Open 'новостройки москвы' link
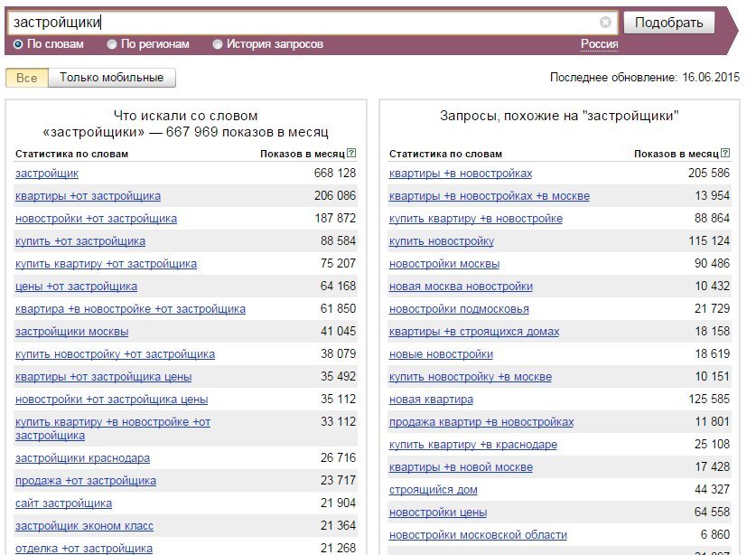 pos(444,264)
